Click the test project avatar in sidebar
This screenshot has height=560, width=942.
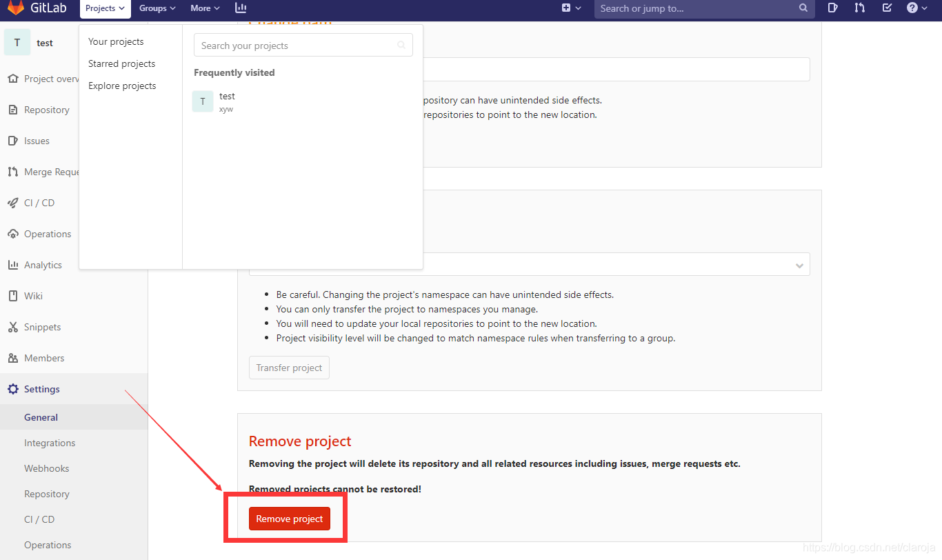coord(17,43)
